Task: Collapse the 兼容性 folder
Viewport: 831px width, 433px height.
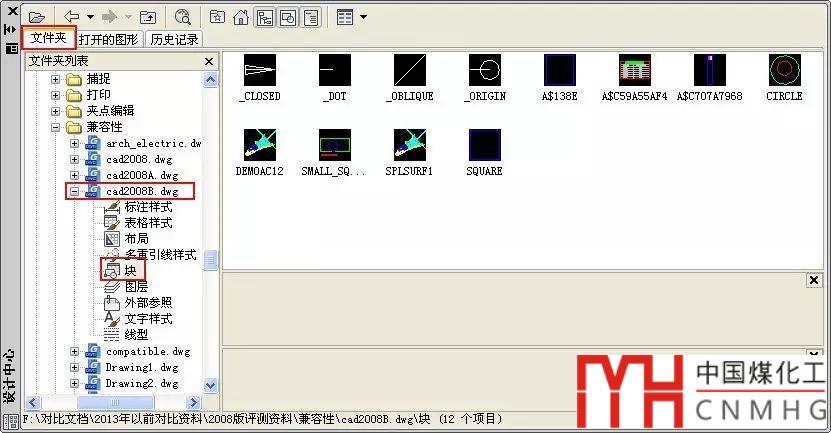Action: pyautogui.click(x=55, y=127)
